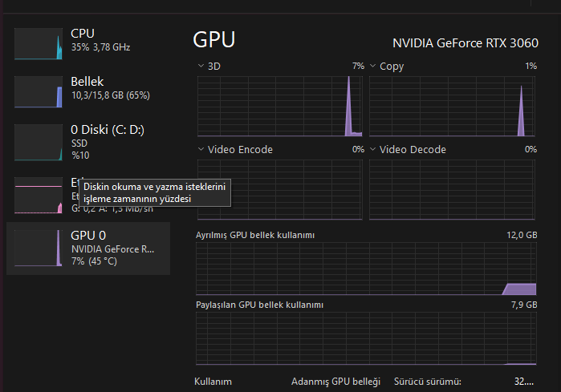Select the Ethernet pink graph thumbnail
561x392 pixels.
point(39,196)
